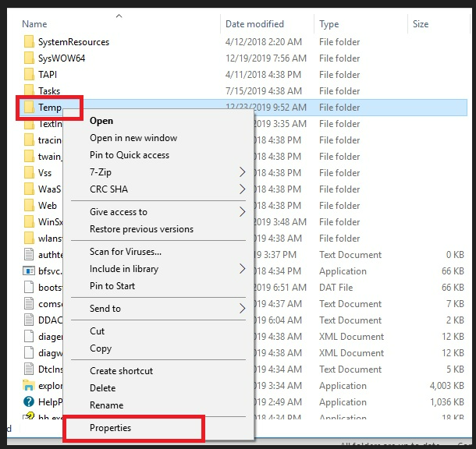Click the explorer application icon
Image resolution: width=476 pixels, height=449 pixels.
pyautogui.click(x=29, y=385)
